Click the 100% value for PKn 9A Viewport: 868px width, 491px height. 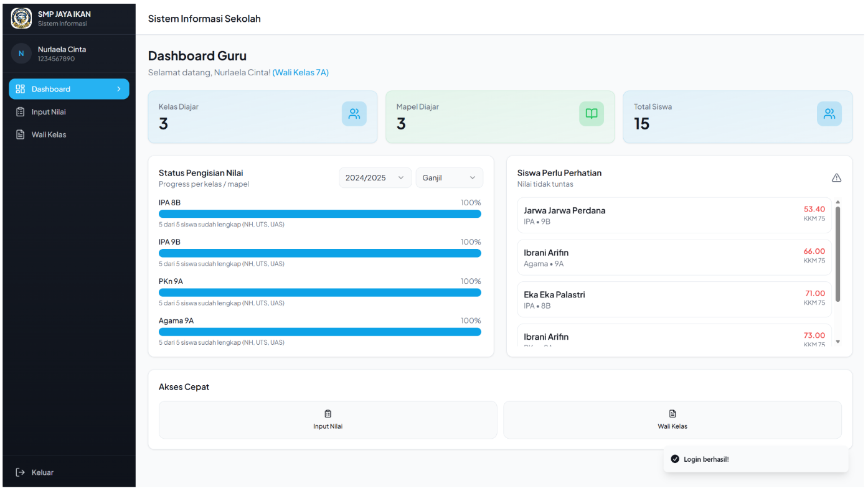coord(471,281)
